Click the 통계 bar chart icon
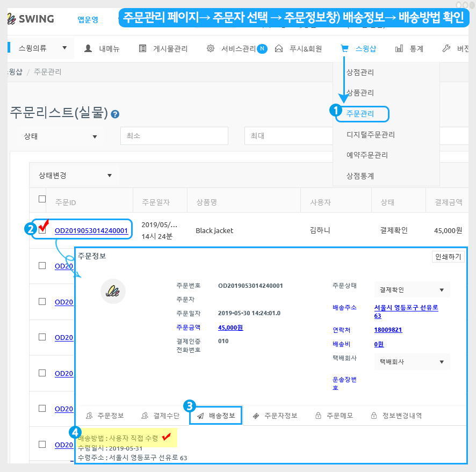 pyautogui.click(x=399, y=49)
